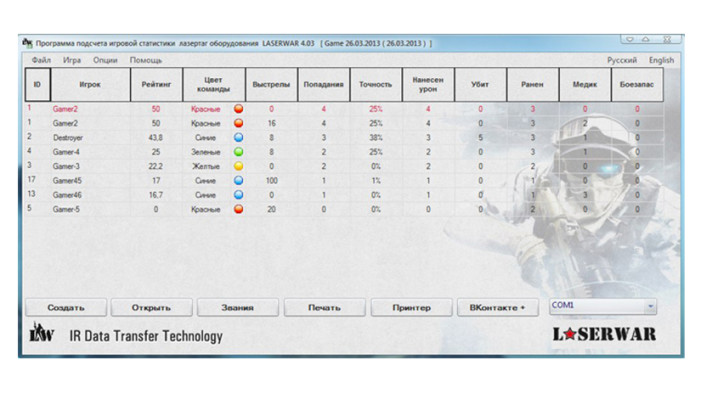Screen dimensions: 701x394
Task: Click rating value 22,2
Action: click(156, 166)
